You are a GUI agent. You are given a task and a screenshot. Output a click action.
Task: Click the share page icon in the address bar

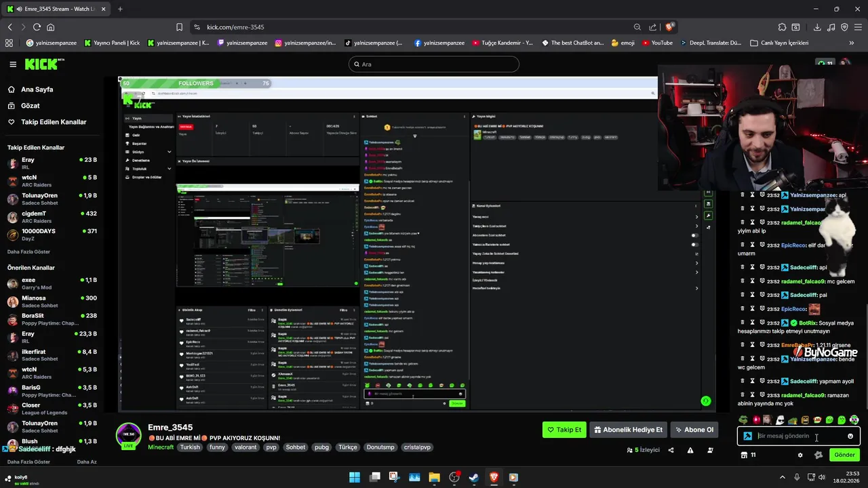point(652,27)
